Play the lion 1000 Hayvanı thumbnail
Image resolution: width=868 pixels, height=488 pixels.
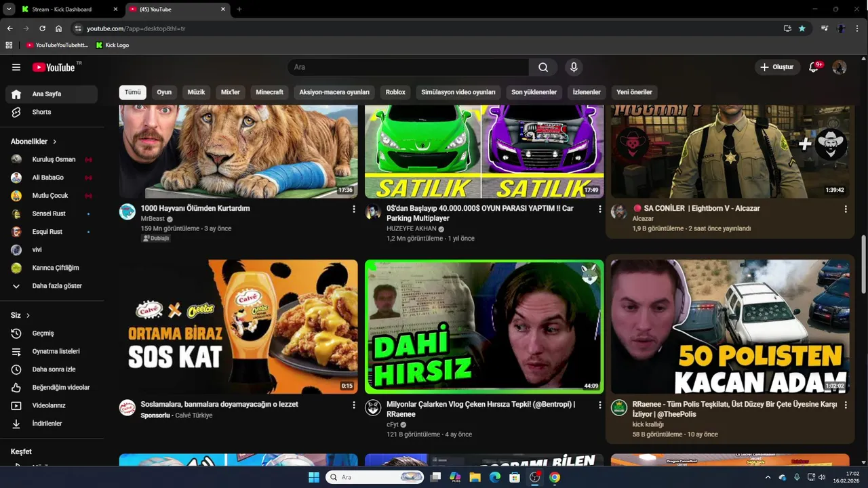pyautogui.click(x=238, y=152)
